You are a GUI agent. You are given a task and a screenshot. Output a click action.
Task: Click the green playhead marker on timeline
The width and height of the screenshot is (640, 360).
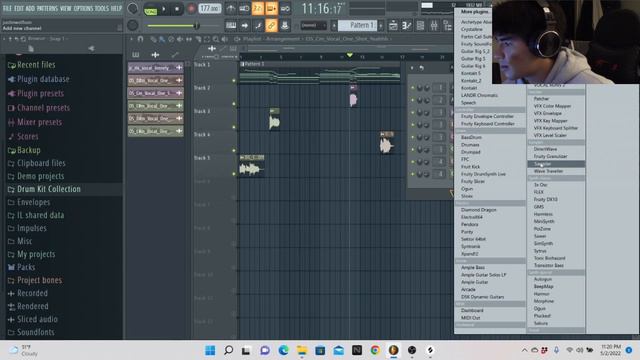pyautogui.click(x=349, y=55)
